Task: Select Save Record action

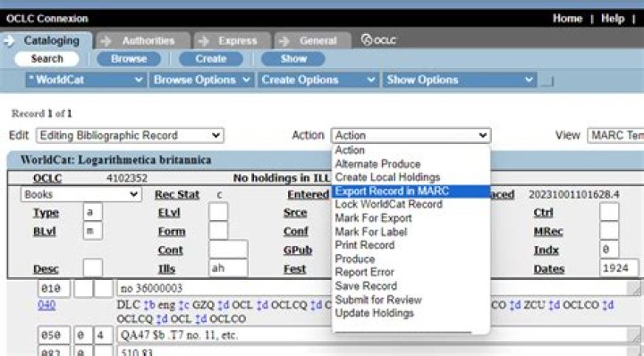Action: tap(411, 286)
